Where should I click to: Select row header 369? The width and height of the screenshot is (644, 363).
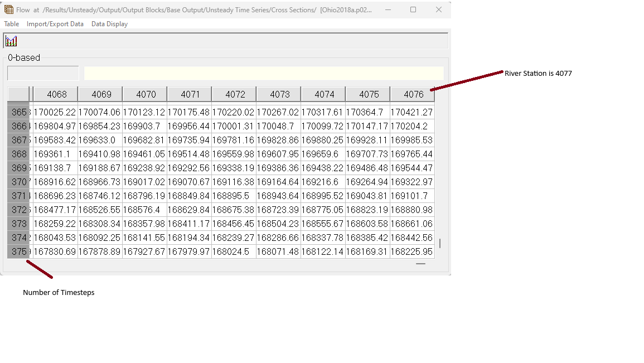18,168
